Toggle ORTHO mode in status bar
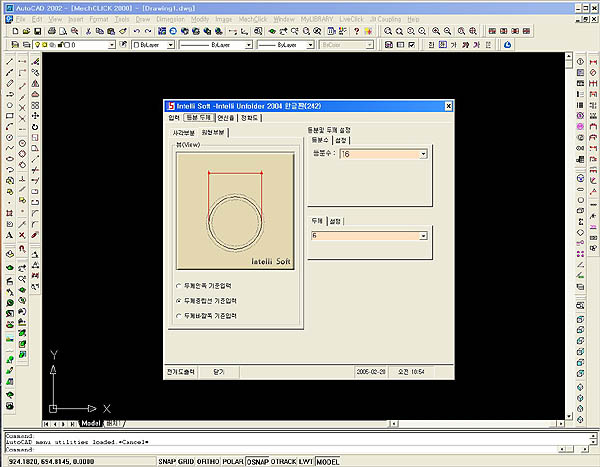600x467 pixels. coord(208,462)
